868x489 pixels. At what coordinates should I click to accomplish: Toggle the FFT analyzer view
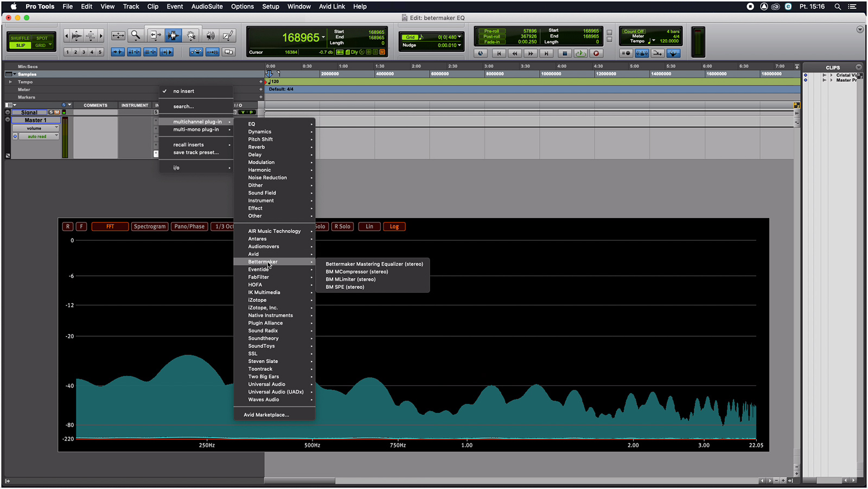[x=110, y=227]
